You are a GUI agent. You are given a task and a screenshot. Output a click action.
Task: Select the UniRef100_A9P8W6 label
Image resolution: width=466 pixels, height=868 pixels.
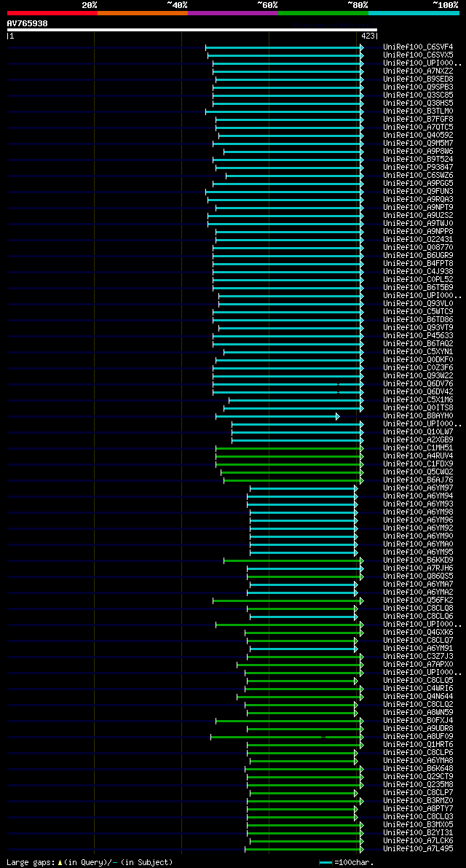pos(418,152)
